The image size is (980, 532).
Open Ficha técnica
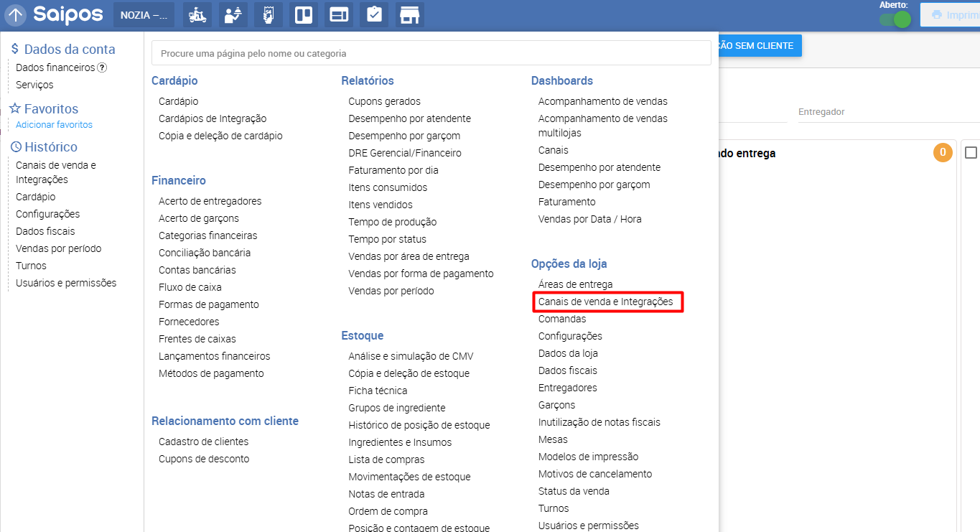[x=378, y=391]
